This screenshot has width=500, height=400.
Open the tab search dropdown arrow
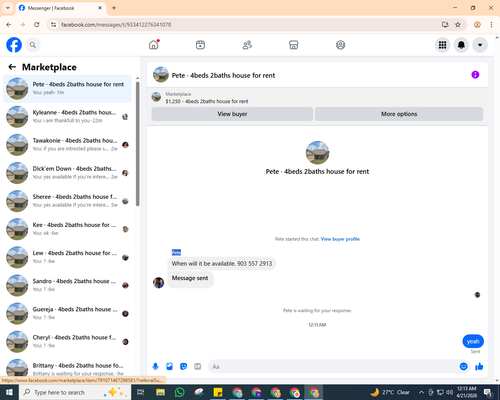[x=8, y=8]
